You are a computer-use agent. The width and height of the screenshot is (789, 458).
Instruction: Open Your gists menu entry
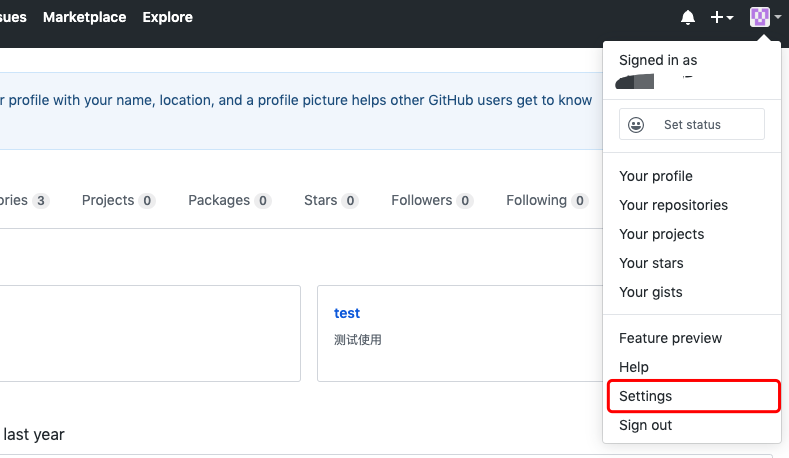click(651, 292)
